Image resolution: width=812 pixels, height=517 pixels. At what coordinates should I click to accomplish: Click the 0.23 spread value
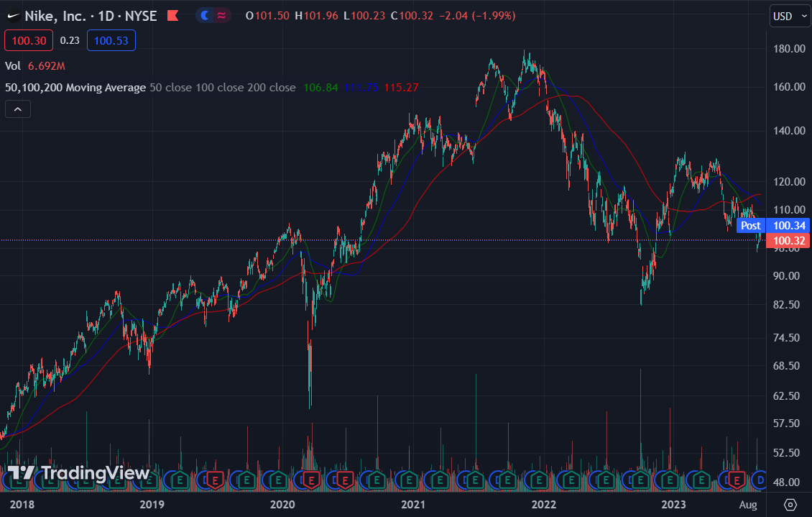click(70, 40)
